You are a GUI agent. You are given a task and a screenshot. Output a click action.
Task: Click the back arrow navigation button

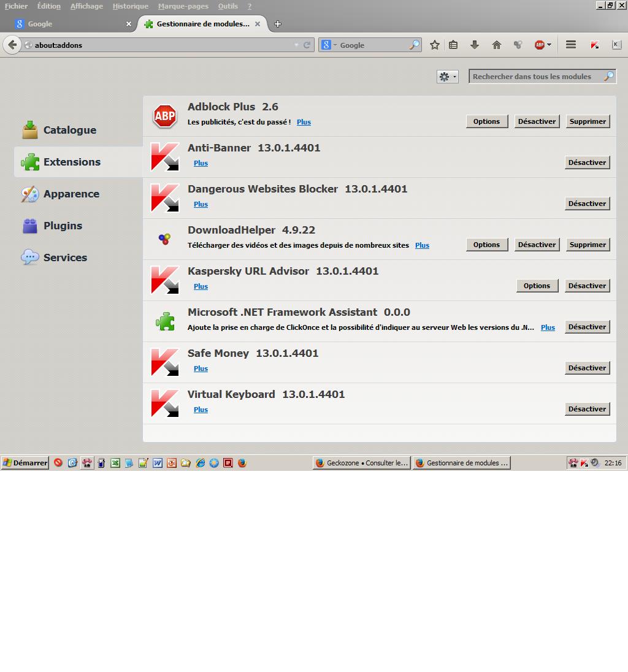click(x=12, y=45)
